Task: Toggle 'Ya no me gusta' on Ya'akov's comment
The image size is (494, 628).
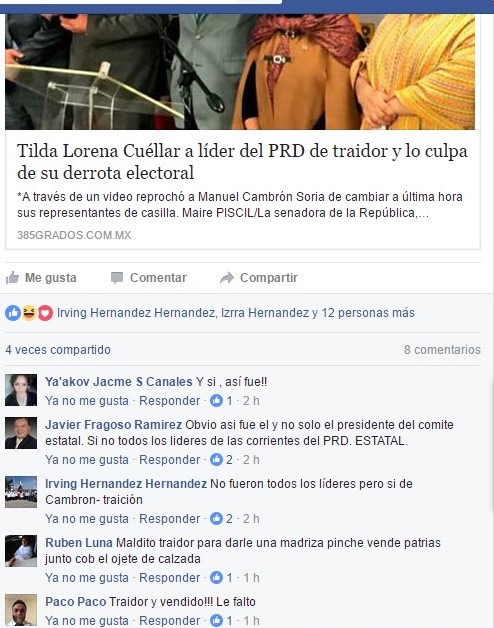Action: tap(87, 401)
